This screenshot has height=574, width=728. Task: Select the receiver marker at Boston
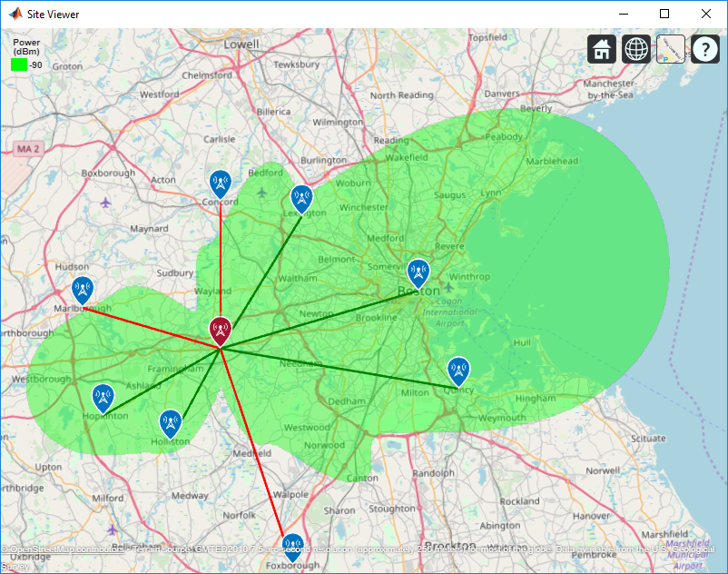[x=418, y=272]
